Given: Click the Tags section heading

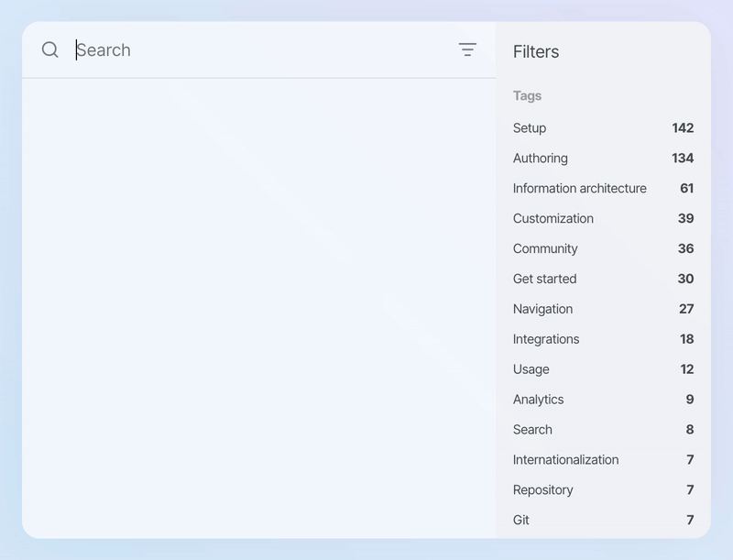Looking at the screenshot, I should 527,96.
